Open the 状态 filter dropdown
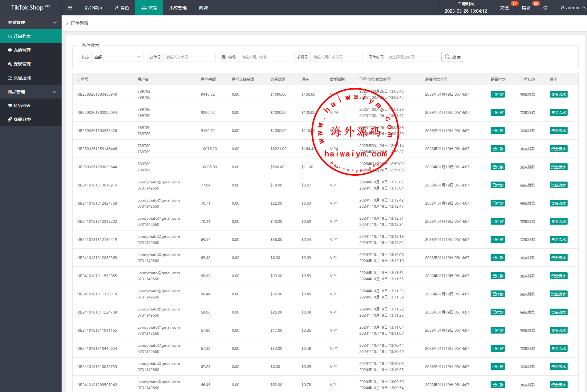This screenshot has height=392, width=587. pos(117,57)
